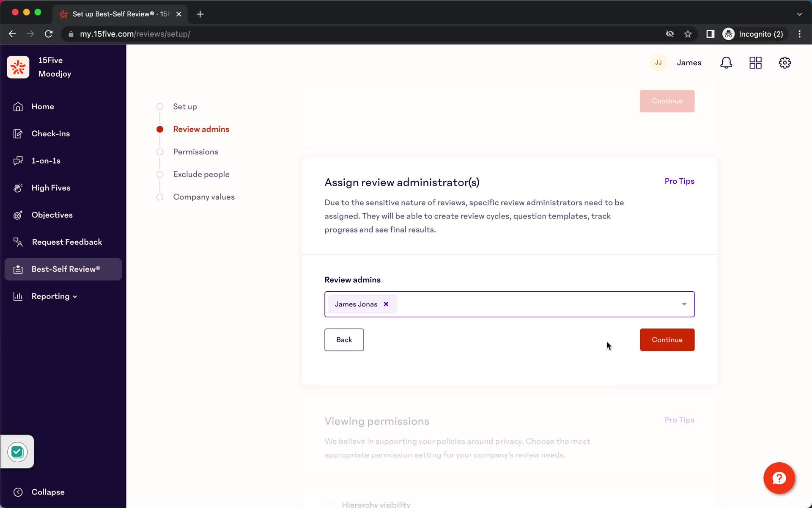Remove James Jonas as review admin

click(x=386, y=304)
